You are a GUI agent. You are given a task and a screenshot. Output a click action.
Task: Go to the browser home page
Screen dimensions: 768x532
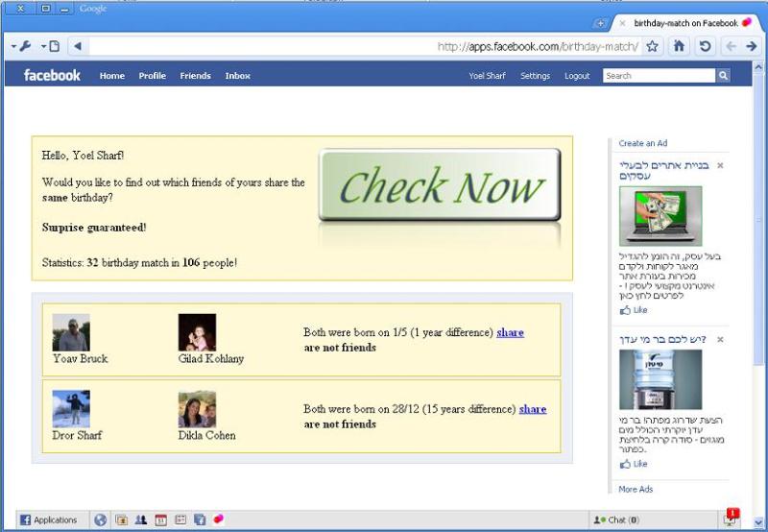(x=679, y=46)
